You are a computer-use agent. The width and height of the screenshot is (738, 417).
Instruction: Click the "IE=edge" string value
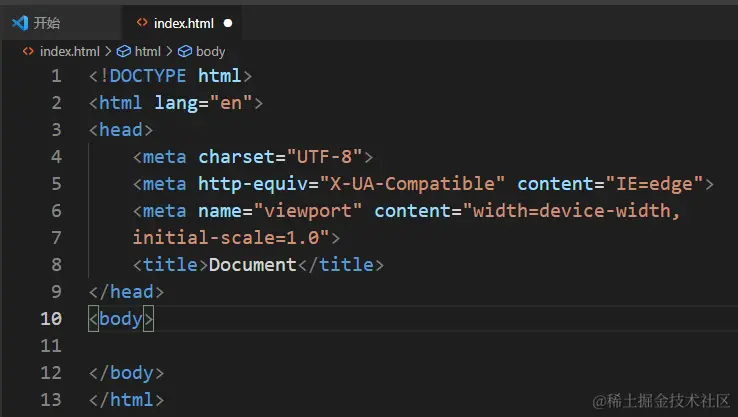click(x=655, y=184)
